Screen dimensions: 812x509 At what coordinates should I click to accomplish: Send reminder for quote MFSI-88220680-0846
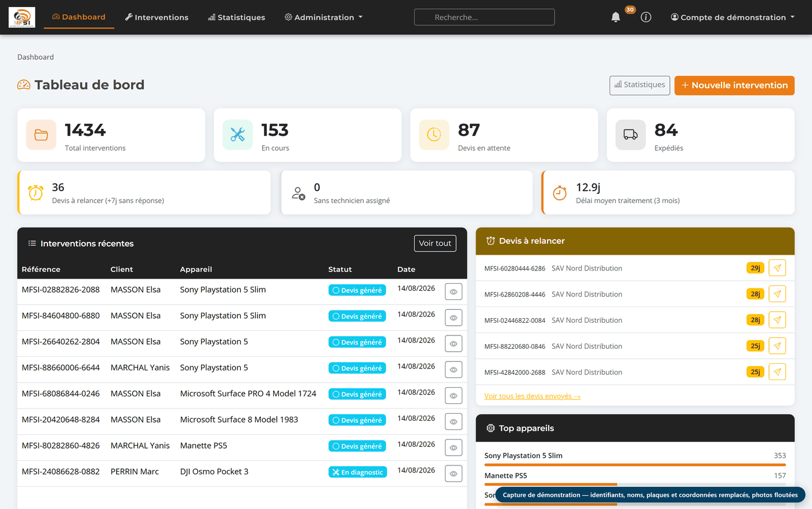click(x=777, y=346)
